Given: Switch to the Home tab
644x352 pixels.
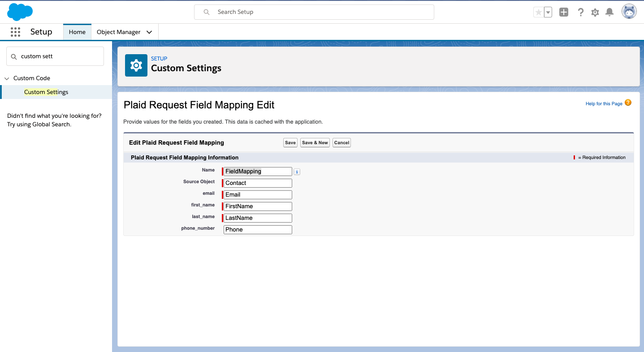Looking at the screenshot, I should [x=77, y=32].
